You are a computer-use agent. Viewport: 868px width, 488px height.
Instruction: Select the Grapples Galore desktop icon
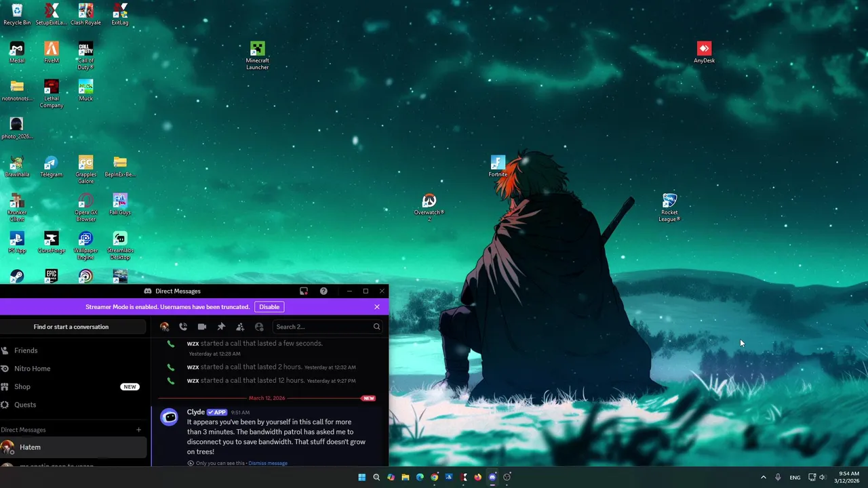(x=85, y=169)
